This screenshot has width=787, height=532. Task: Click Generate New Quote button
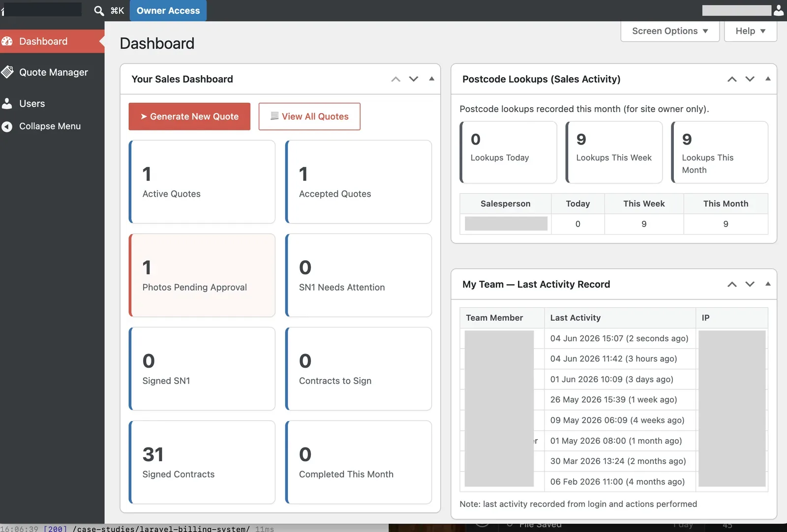(x=189, y=117)
